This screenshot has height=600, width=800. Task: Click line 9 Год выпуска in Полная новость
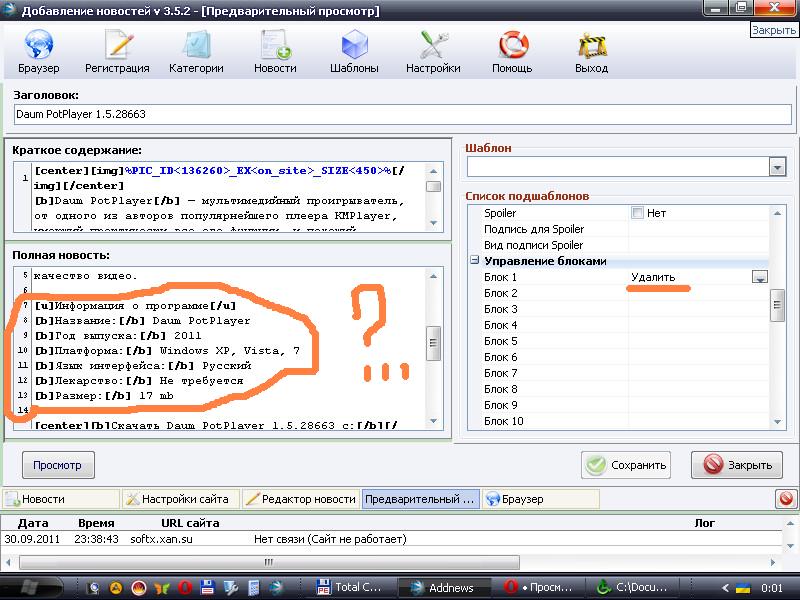pyautogui.click(x=118, y=336)
